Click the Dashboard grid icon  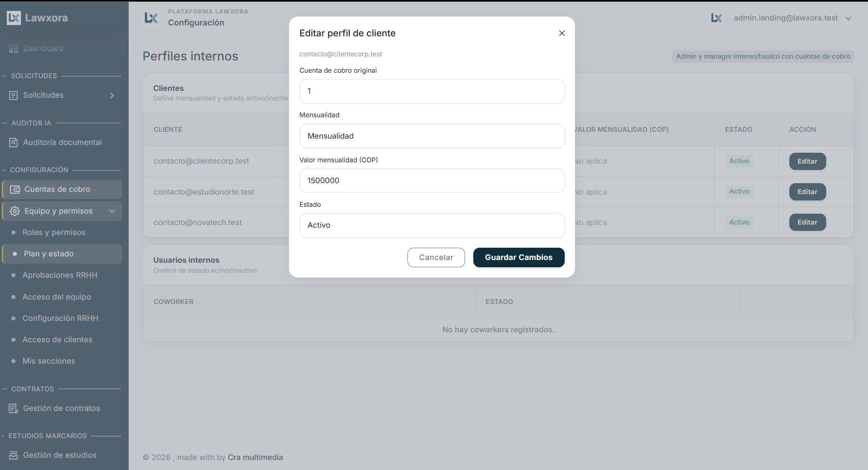coord(13,49)
